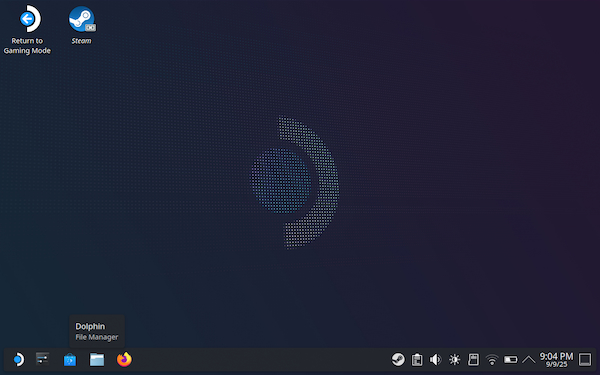Launch the Steam desktop shortcut
600x375 pixels.
(x=82, y=25)
